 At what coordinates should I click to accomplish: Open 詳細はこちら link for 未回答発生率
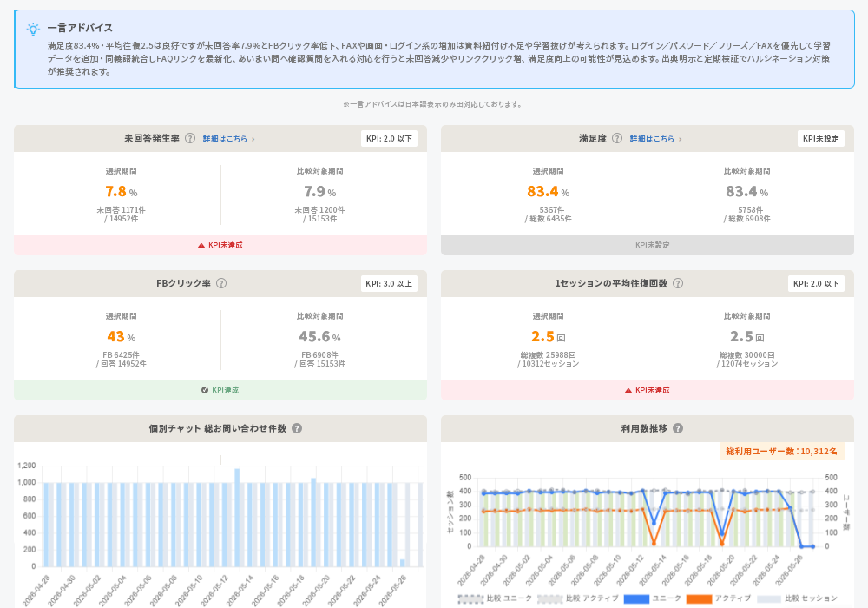tap(225, 139)
